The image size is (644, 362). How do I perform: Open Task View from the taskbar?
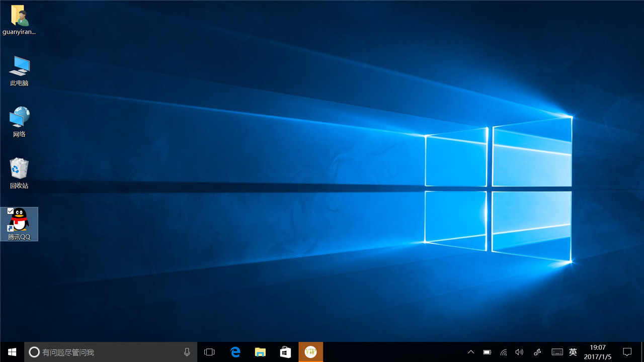tap(209, 352)
